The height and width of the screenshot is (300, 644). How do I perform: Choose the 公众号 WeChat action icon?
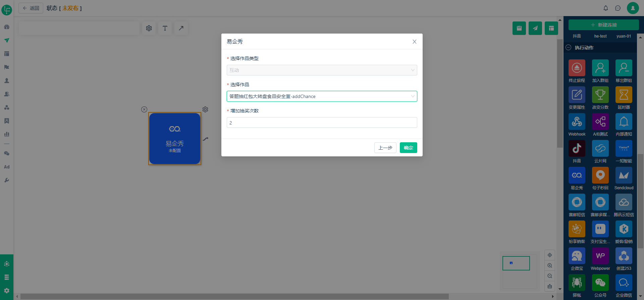point(600,283)
